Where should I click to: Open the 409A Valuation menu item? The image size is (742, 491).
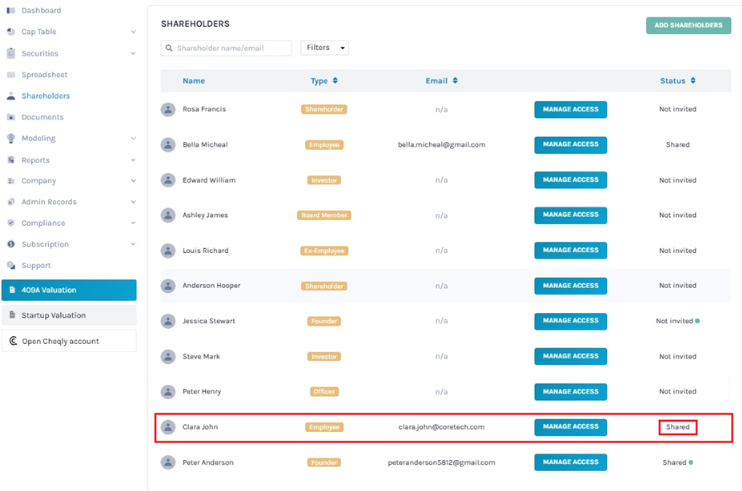pos(69,290)
